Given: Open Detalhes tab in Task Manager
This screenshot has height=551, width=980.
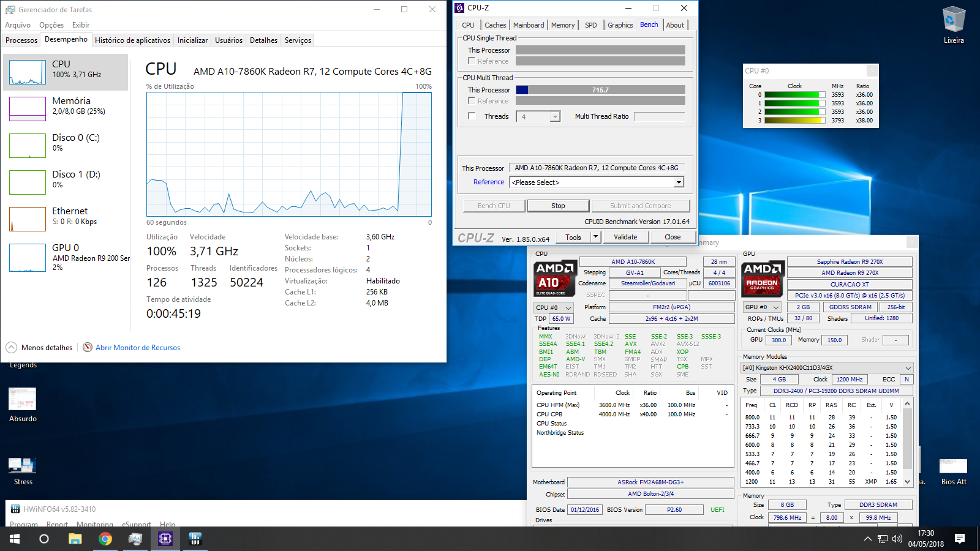Looking at the screenshot, I should point(264,40).
